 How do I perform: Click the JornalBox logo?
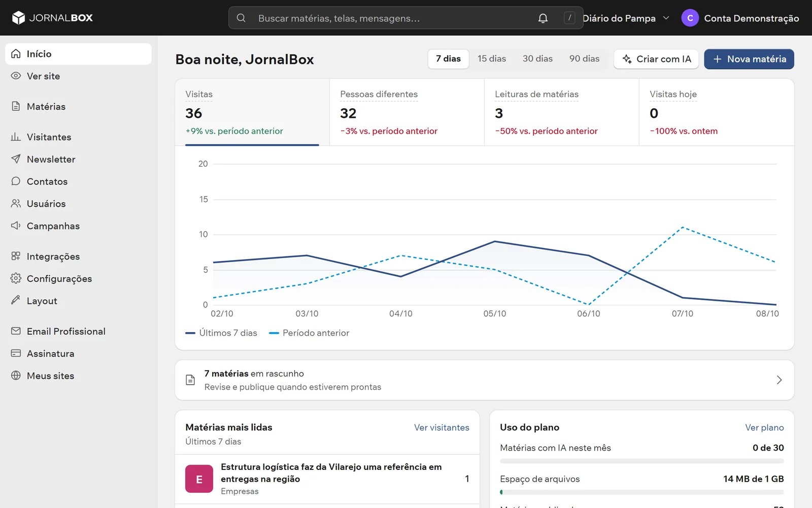[52, 18]
